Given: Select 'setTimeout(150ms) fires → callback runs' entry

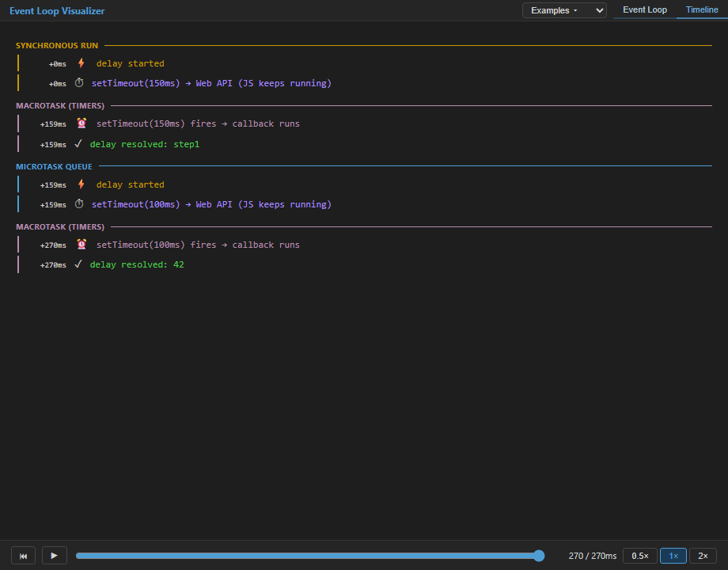Looking at the screenshot, I should tap(199, 123).
